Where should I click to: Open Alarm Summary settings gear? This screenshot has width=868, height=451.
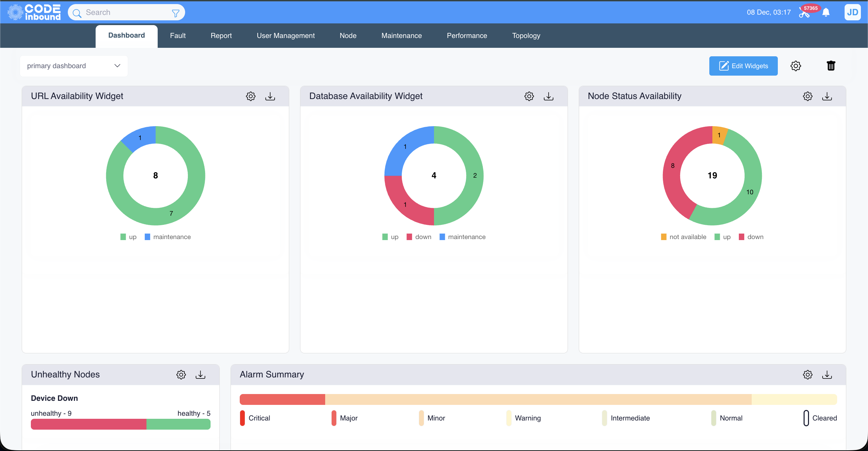808,375
